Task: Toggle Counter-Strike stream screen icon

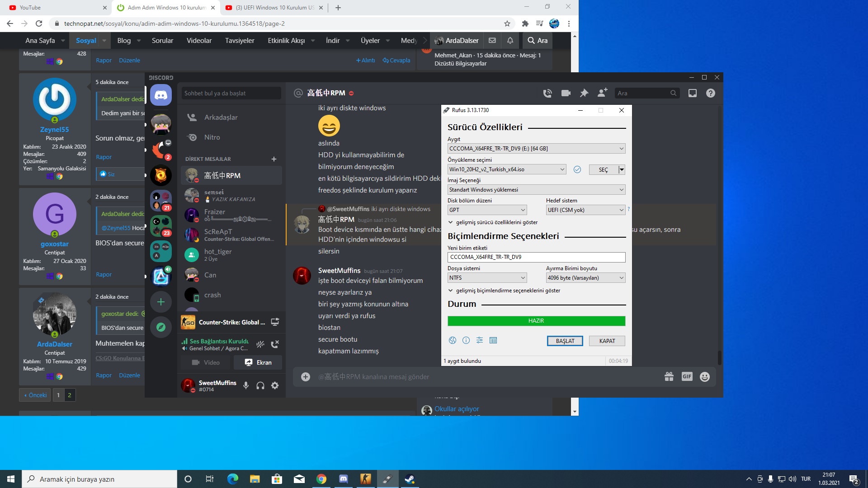Action: click(x=275, y=322)
